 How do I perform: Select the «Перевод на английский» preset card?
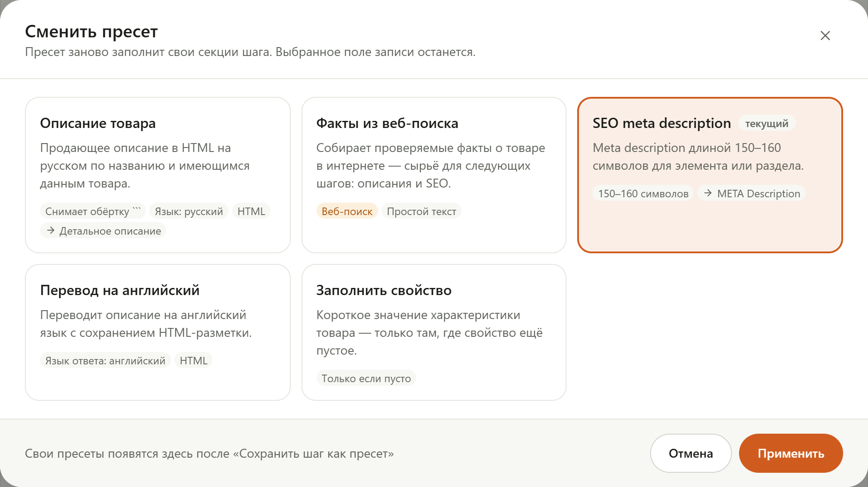(x=158, y=332)
